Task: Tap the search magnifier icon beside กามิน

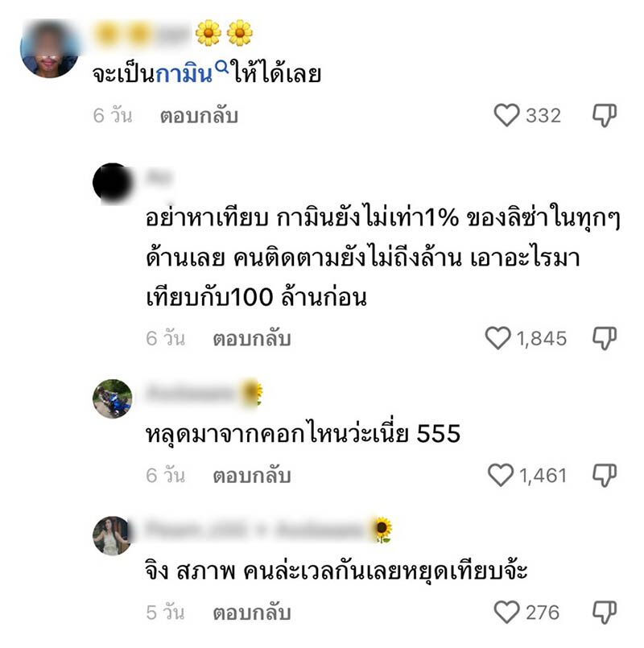Action: [222, 66]
